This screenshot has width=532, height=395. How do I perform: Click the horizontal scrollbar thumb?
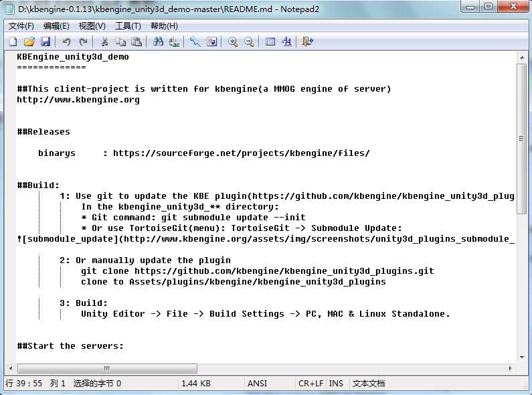[107, 368]
